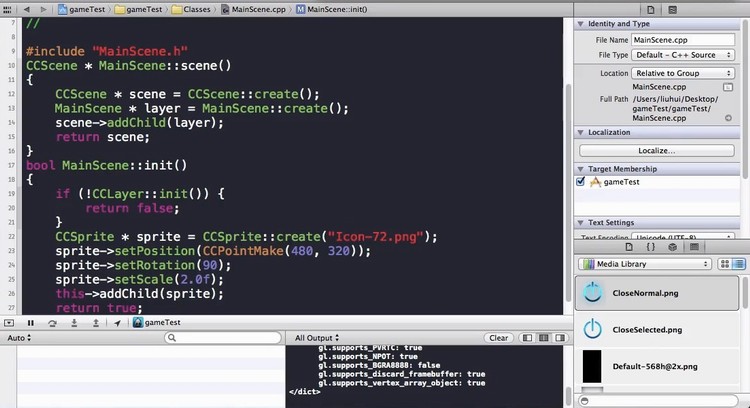Open the Classes folder breadcrumb
The width and height of the screenshot is (750, 408).
[x=191, y=10]
